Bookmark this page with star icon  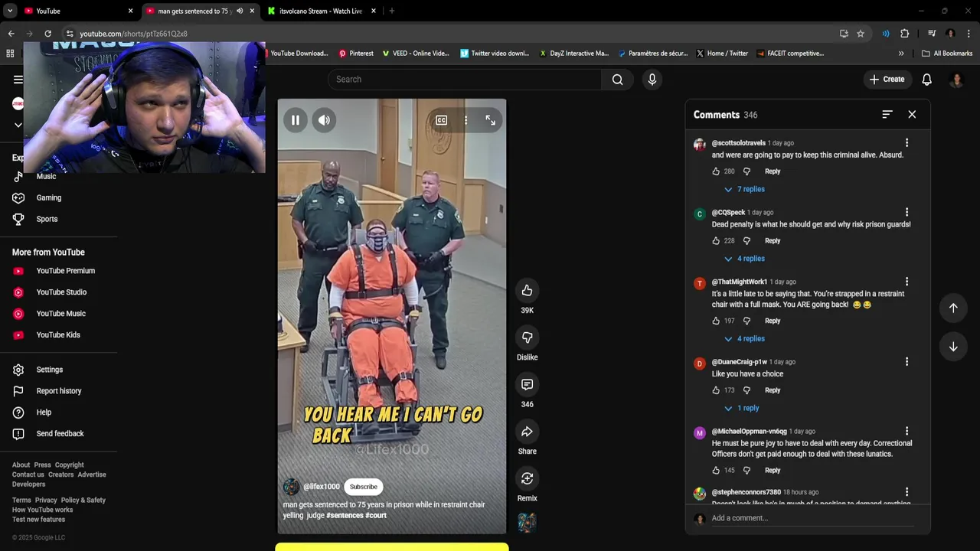coord(861,34)
